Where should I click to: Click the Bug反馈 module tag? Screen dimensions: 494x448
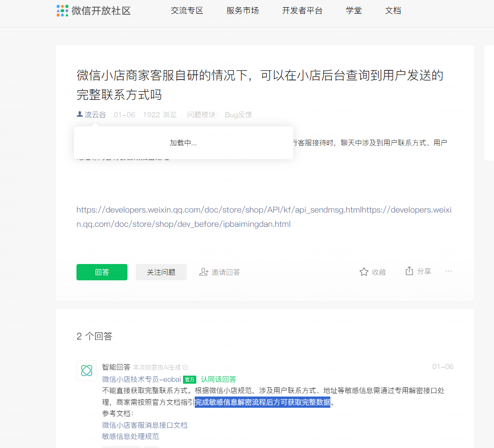pos(238,115)
